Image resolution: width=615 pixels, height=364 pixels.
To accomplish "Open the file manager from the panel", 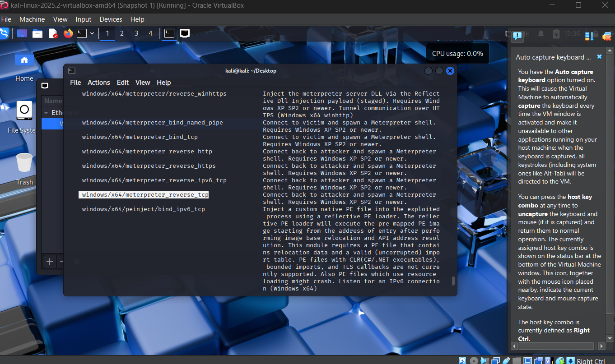I will (x=37, y=33).
